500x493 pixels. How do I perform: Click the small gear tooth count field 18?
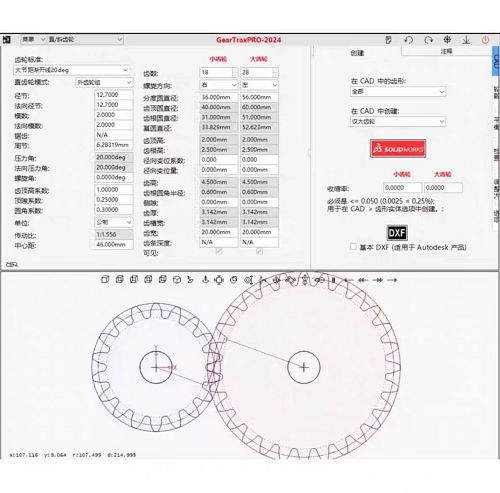pyautogui.click(x=216, y=72)
